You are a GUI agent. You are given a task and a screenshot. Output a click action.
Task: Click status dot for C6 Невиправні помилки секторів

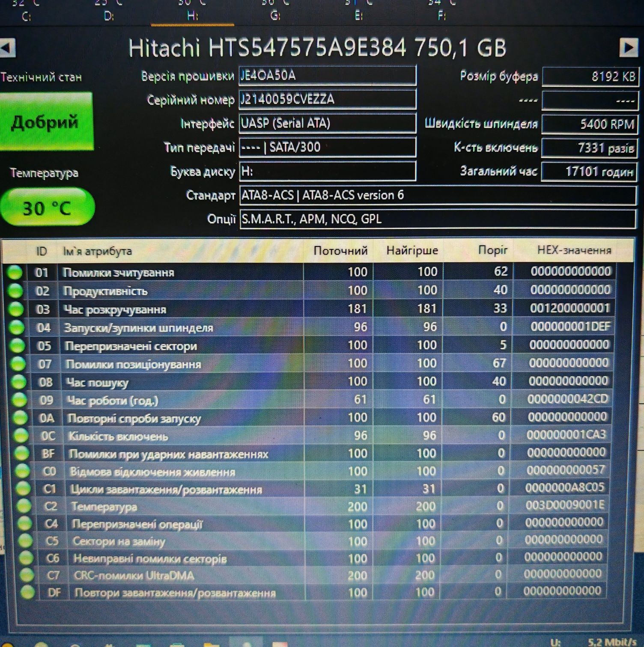pyautogui.click(x=26, y=558)
